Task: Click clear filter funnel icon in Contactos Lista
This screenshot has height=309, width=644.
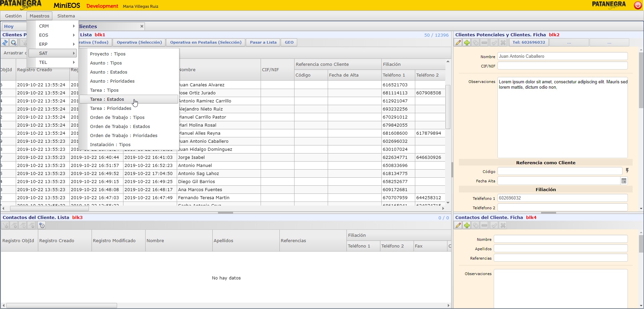Action: coord(5,225)
